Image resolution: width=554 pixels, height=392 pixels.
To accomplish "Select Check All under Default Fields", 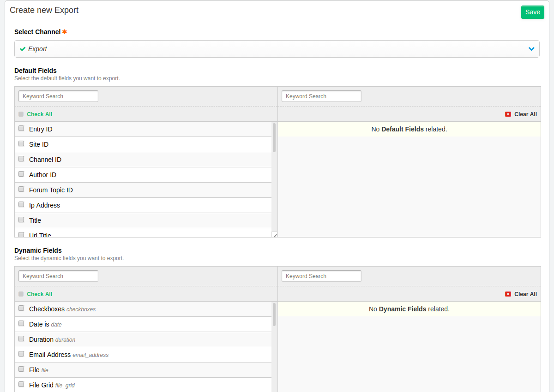I will click(x=40, y=114).
